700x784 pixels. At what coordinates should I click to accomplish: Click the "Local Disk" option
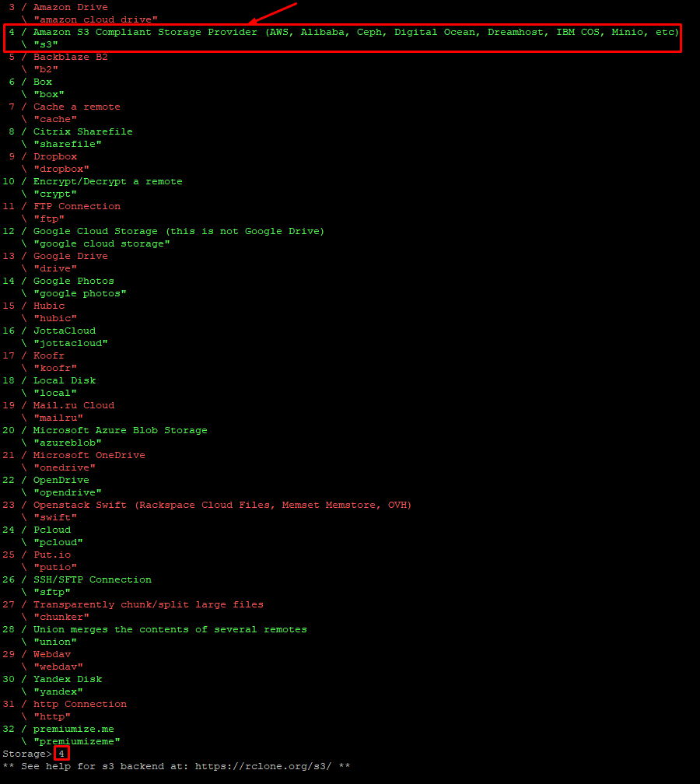[65, 380]
